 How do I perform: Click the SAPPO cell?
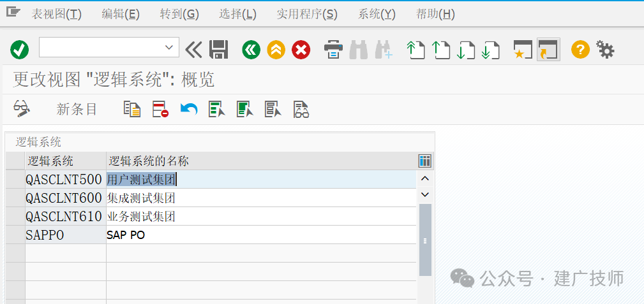click(66, 235)
